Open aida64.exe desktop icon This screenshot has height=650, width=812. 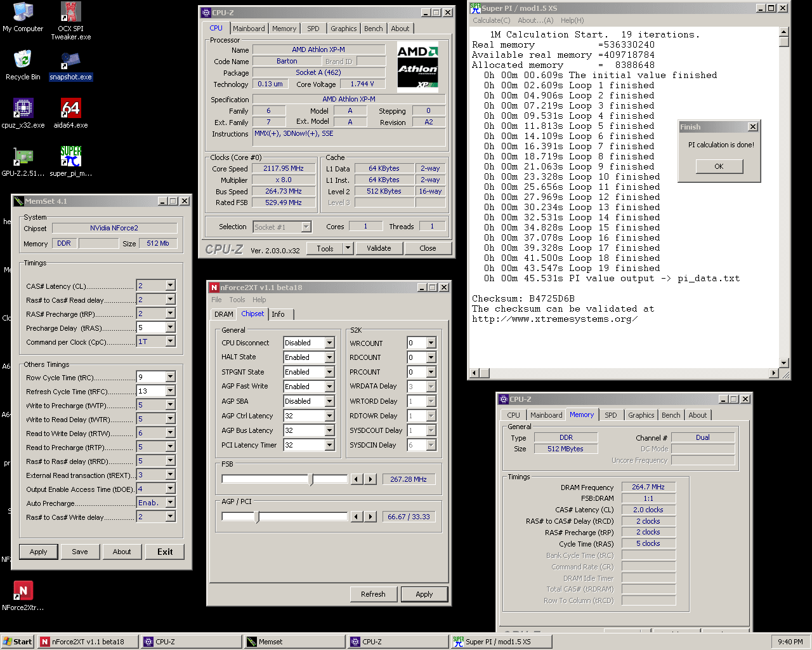point(70,114)
